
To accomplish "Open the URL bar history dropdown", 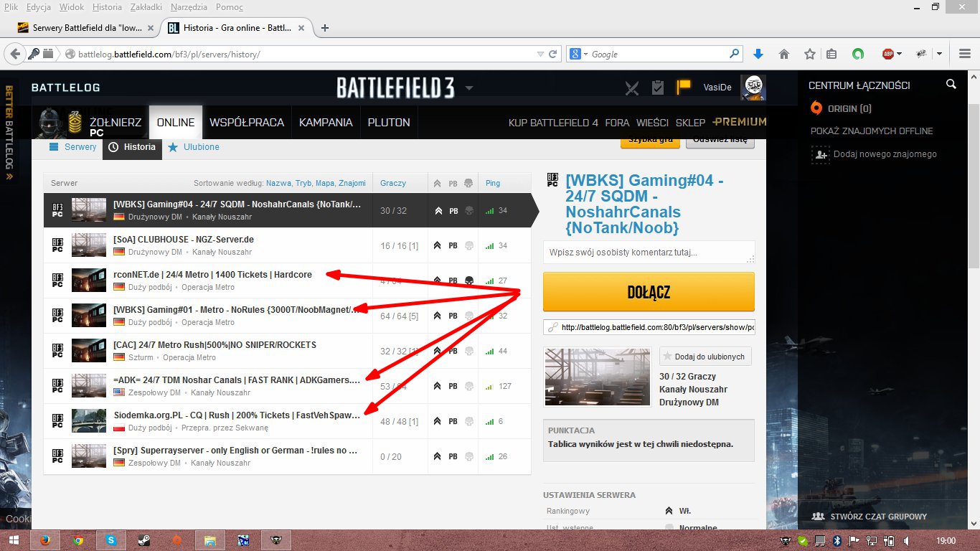I will (540, 54).
